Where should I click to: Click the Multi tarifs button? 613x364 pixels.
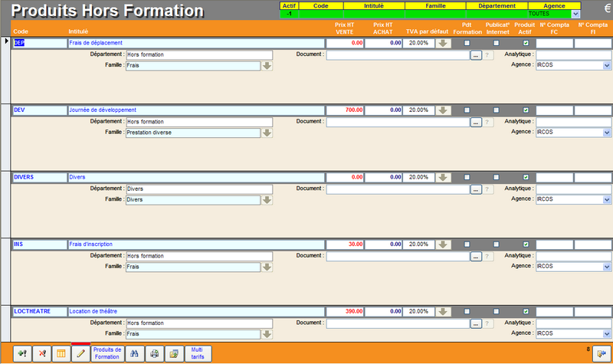click(197, 353)
